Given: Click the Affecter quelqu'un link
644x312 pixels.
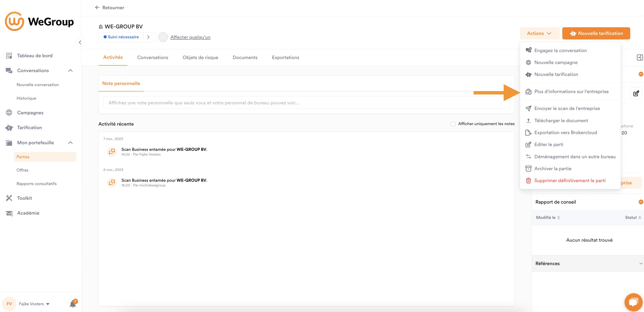Looking at the screenshot, I should tap(190, 37).
